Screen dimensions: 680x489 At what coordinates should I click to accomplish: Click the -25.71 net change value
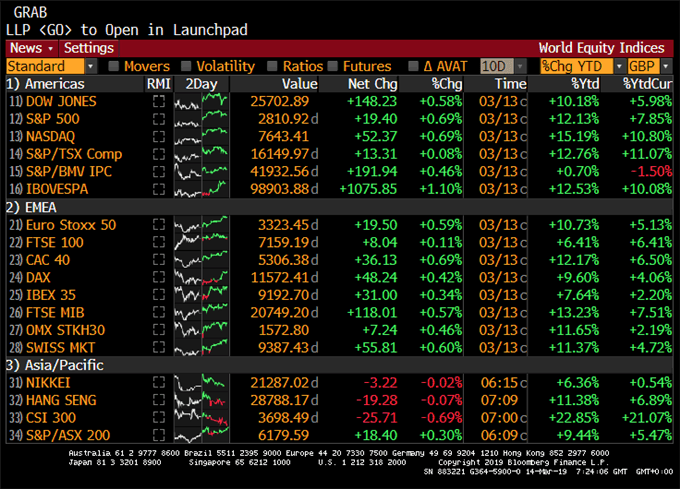[x=376, y=417]
